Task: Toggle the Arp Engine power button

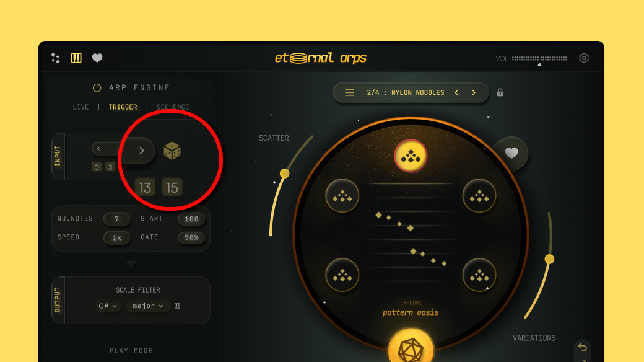Action: [x=97, y=87]
